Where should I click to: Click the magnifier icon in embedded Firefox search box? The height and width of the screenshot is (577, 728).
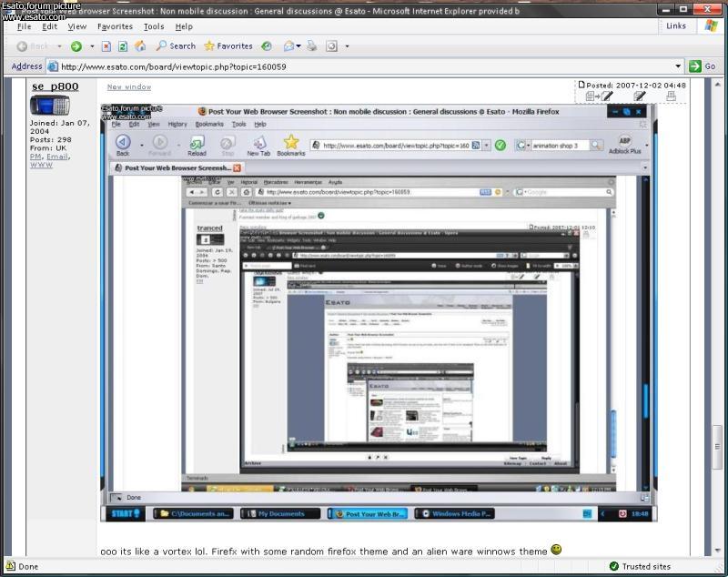click(x=596, y=146)
